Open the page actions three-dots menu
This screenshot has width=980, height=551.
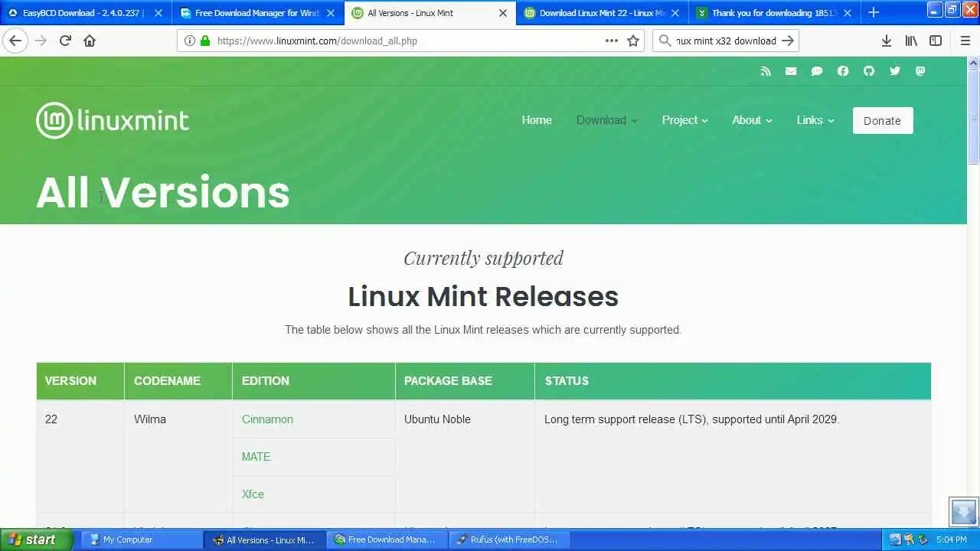(x=612, y=41)
